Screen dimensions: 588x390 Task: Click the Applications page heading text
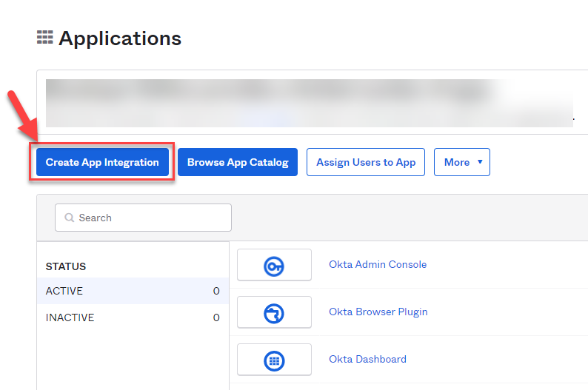[120, 38]
